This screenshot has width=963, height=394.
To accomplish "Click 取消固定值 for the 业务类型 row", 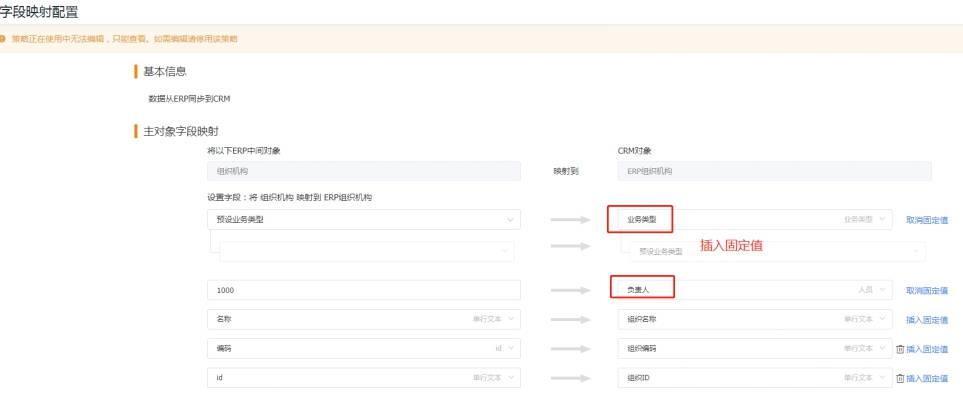I will coord(927,220).
